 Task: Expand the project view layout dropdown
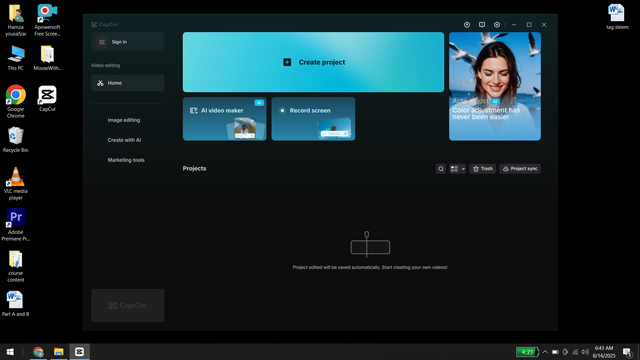click(x=458, y=169)
